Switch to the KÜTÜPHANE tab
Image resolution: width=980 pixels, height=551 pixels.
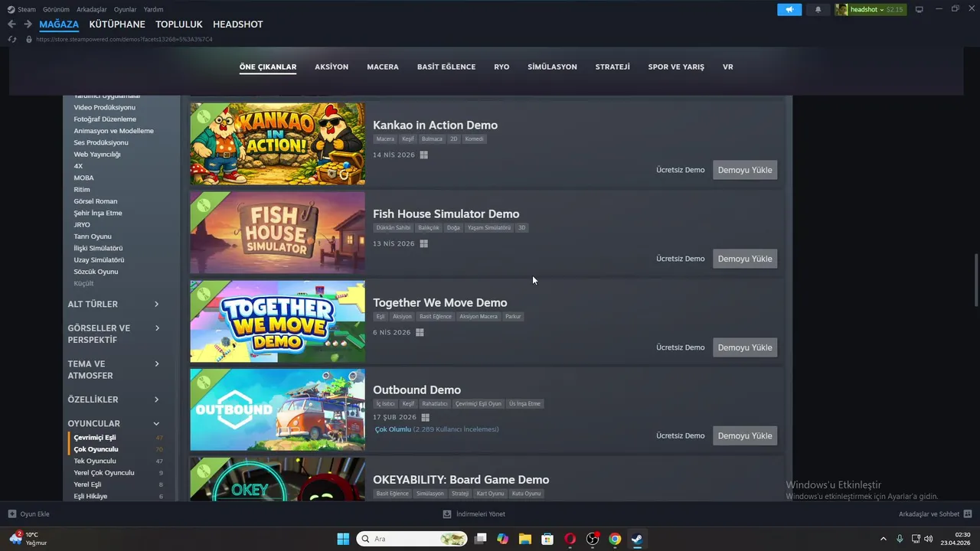click(117, 24)
